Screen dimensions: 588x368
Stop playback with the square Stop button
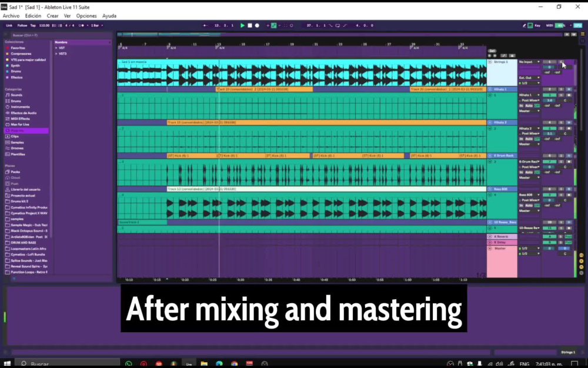pos(250,25)
